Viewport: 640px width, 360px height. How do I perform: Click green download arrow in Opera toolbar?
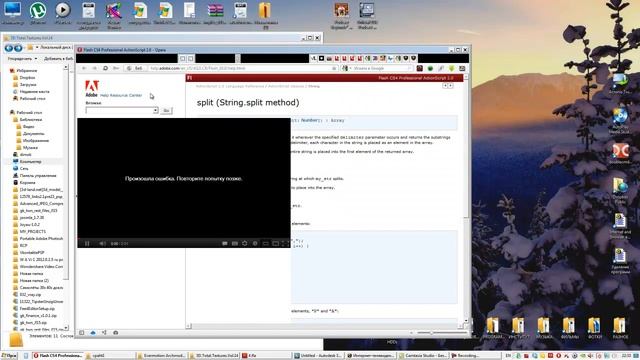(451, 68)
